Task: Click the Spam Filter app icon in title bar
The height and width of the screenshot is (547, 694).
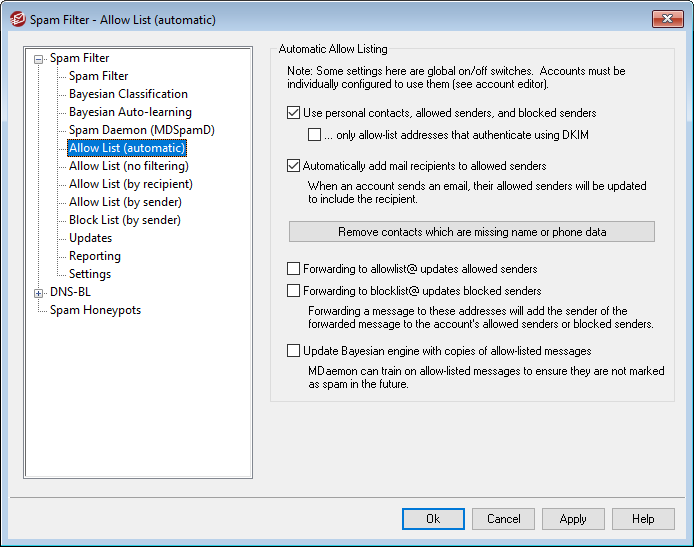Action: tap(17, 19)
